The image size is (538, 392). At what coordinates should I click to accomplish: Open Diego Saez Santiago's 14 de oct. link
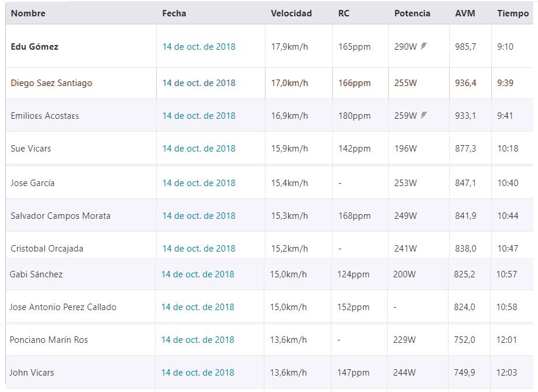pos(199,83)
